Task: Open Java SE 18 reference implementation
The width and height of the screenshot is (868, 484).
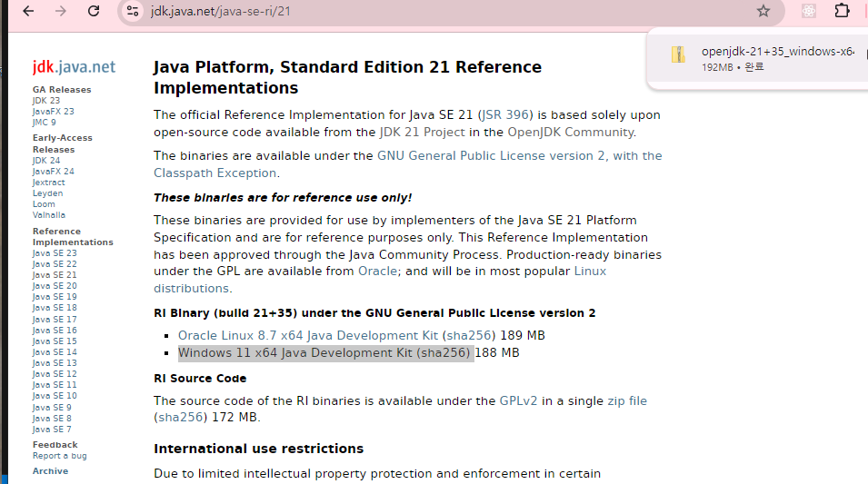Action: tap(55, 308)
